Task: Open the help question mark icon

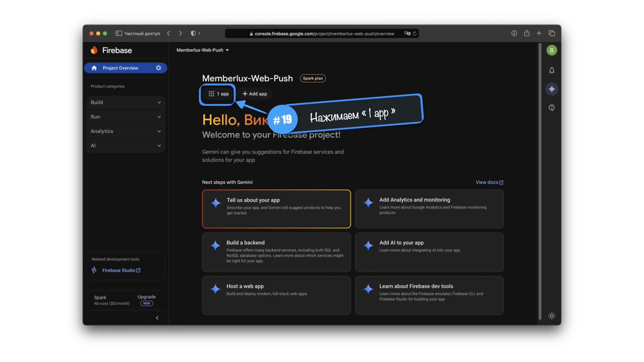Action: 551,108
